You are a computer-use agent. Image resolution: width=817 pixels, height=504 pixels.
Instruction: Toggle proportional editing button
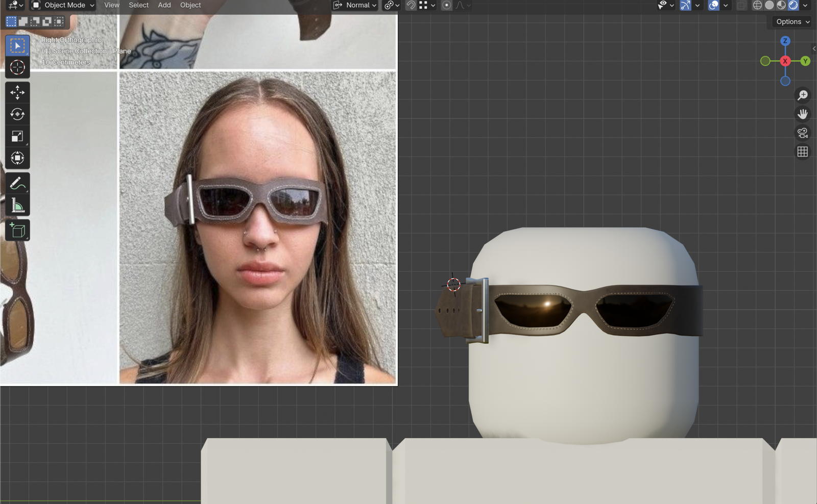(x=446, y=5)
